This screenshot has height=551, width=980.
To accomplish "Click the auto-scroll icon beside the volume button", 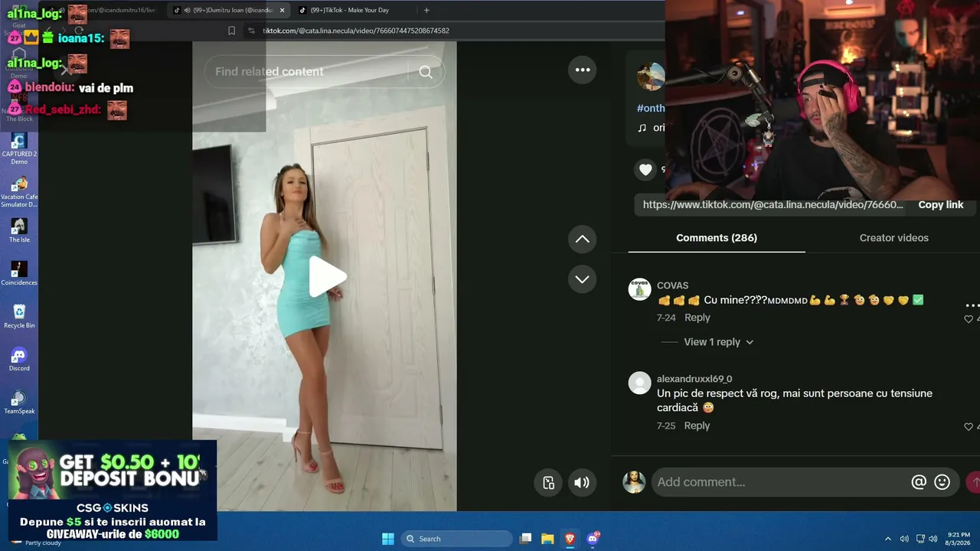I will coord(548,482).
